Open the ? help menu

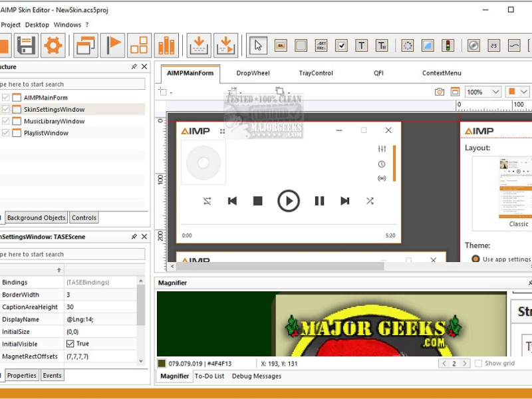(87, 25)
